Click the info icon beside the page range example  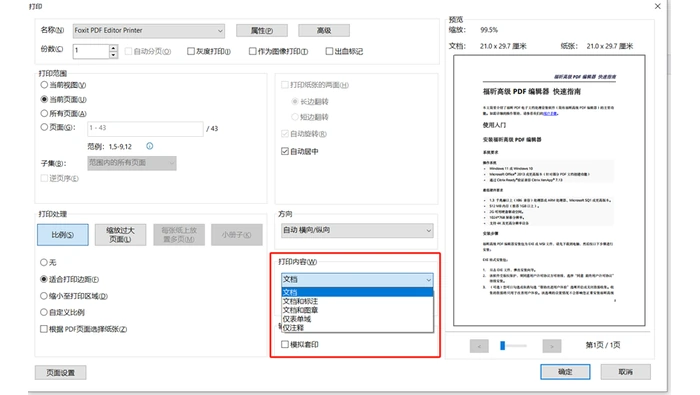pyautogui.click(x=150, y=146)
